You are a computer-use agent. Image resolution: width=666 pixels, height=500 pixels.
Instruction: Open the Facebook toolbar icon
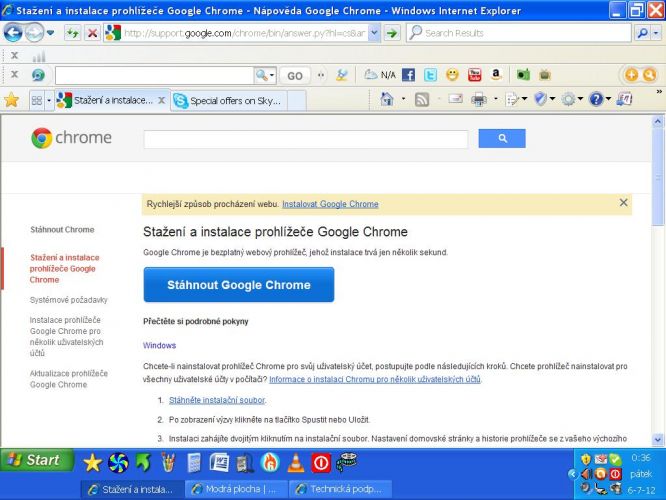pyautogui.click(x=408, y=75)
